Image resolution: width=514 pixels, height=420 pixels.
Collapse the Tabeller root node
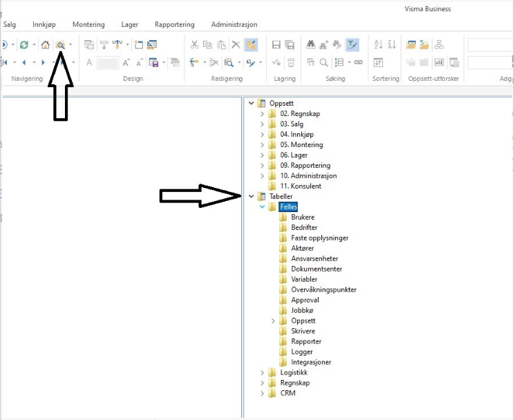(x=251, y=196)
